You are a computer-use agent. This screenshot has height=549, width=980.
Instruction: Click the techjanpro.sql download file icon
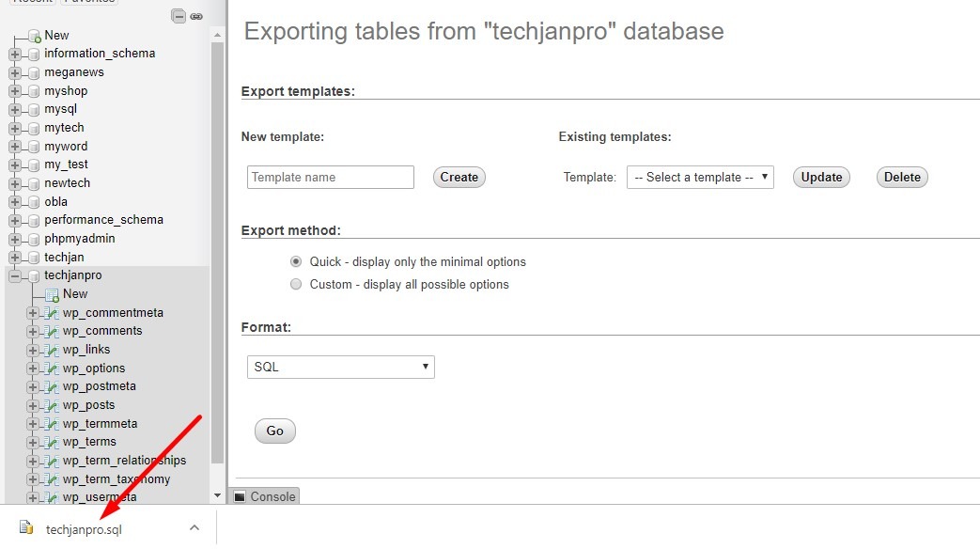[x=26, y=527]
